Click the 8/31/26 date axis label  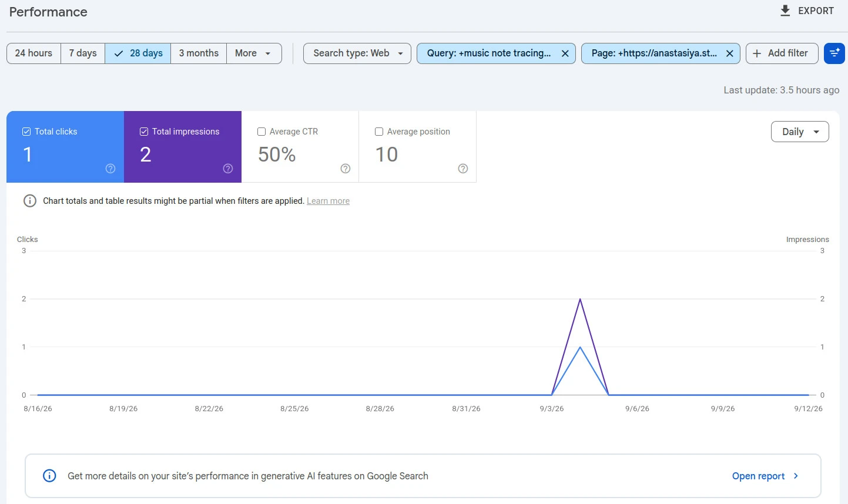(x=466, y=409)
